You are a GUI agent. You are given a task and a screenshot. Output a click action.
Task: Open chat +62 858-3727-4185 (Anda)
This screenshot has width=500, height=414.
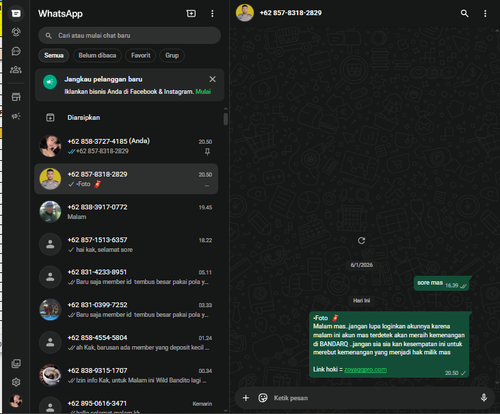[x=126, y=146]
